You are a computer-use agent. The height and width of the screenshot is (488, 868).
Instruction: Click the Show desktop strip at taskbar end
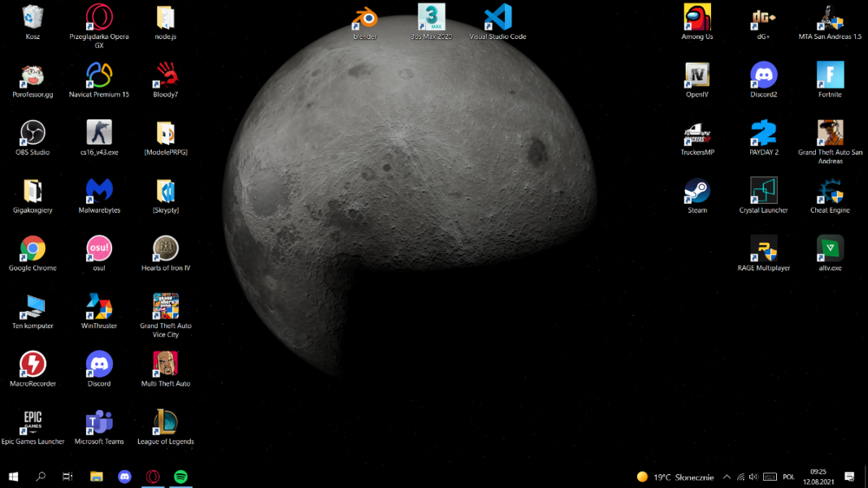pos(865,477)
